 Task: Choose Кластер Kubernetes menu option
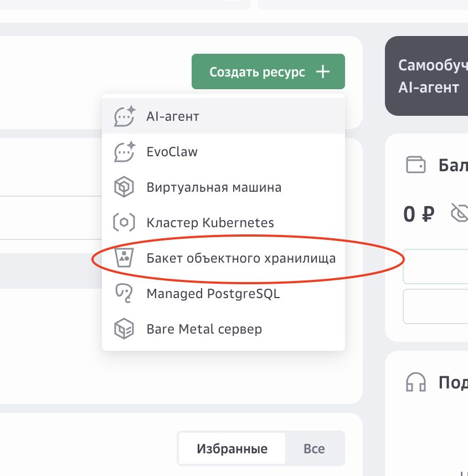click(223, 223)
